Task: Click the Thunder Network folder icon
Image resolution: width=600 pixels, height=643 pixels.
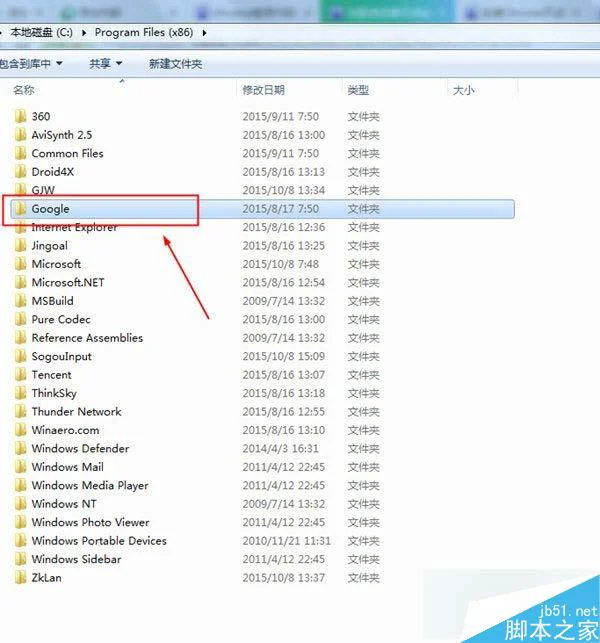Action: [20, 412]
